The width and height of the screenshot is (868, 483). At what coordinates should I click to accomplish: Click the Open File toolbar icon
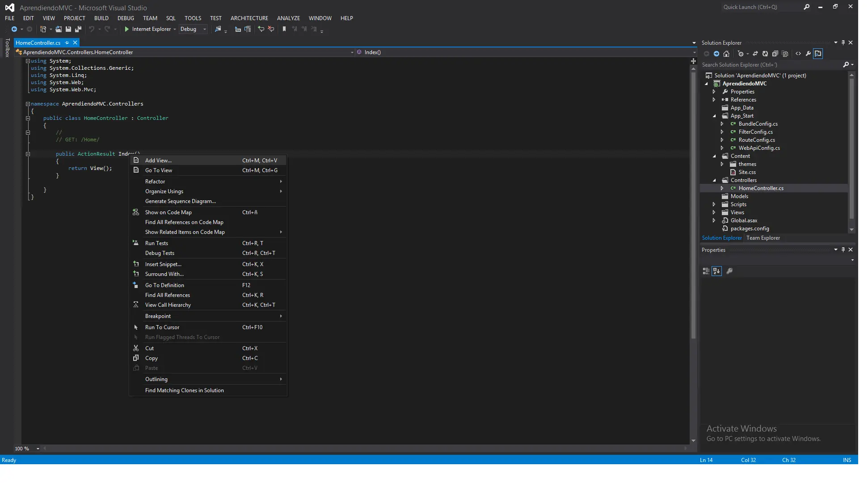[59, 29]
